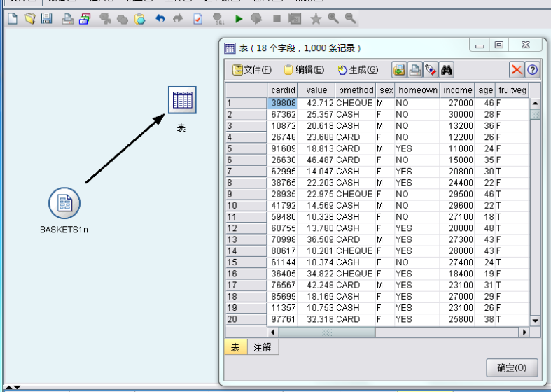Open the 生成(G) menu in the table window
Image resolution: width=551 pixels, height=392 pixels.
(x=358, y=70)
